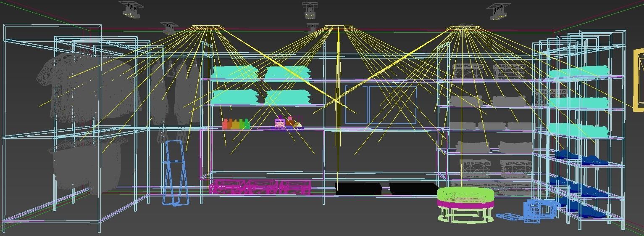Select the flat blue object beside the ottoman
Screen dimensions: 644x236
[x=510, y=216]
